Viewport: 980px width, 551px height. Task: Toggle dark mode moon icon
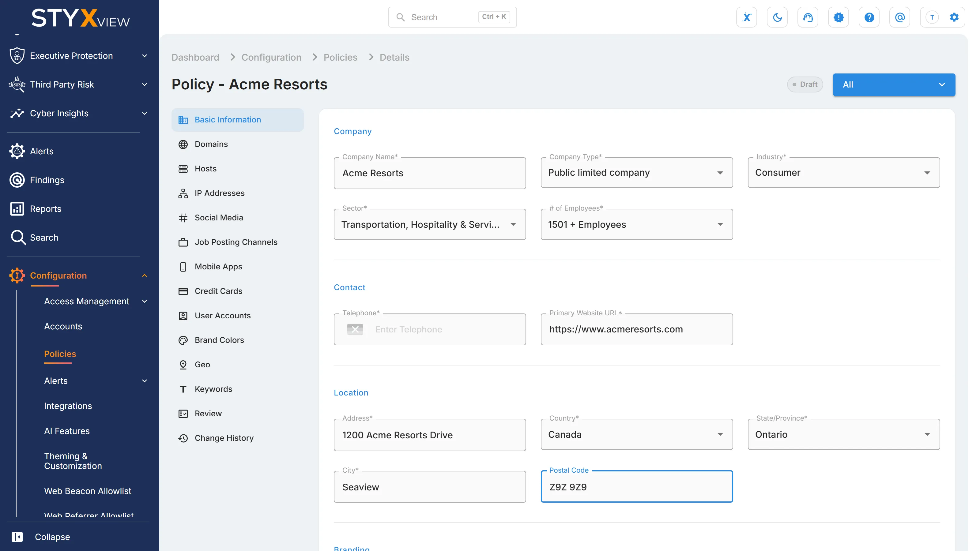(x=777, y=17)
